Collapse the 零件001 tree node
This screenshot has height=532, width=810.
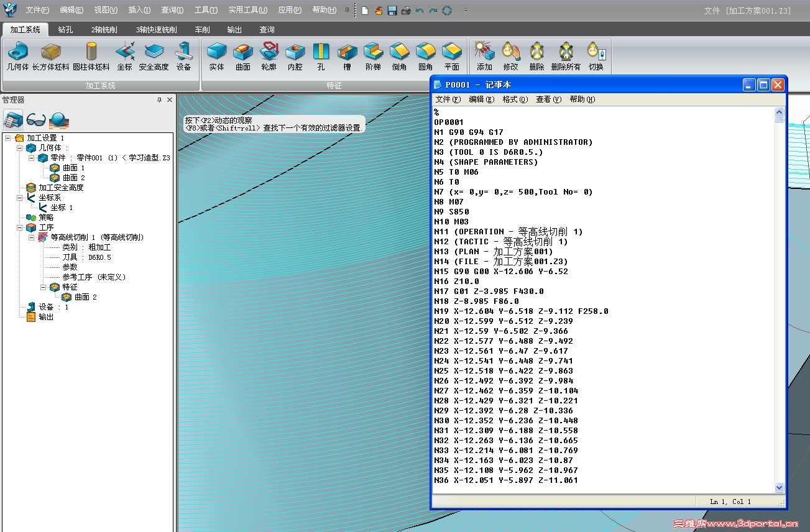pos(32,158)
